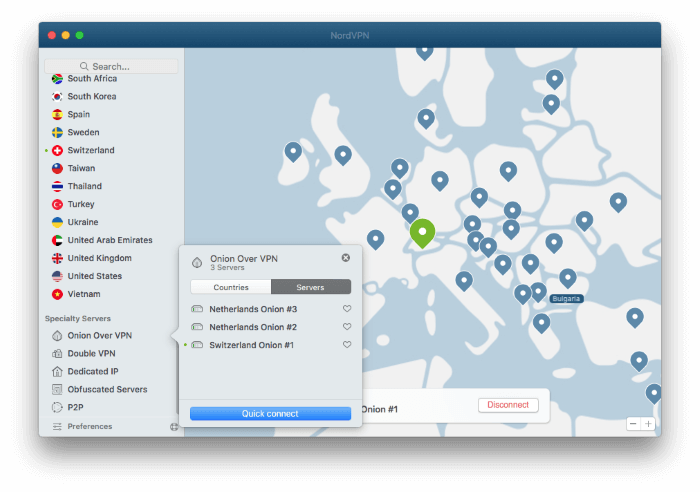Favorite Netherlands Onion #2 with heart

point(347,326)
